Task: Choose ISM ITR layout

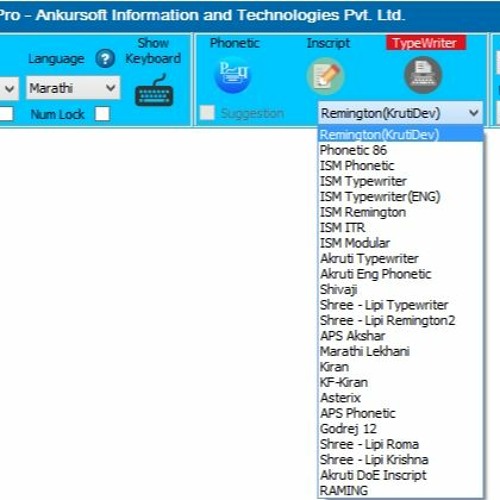Action: [x=401, y=228]
